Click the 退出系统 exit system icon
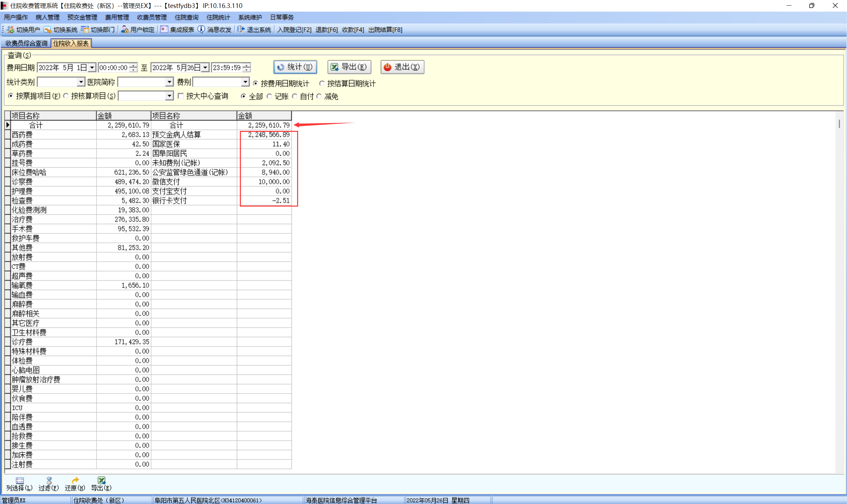The width and height of the screenshot is (847, 504). (x=241, y=29)
